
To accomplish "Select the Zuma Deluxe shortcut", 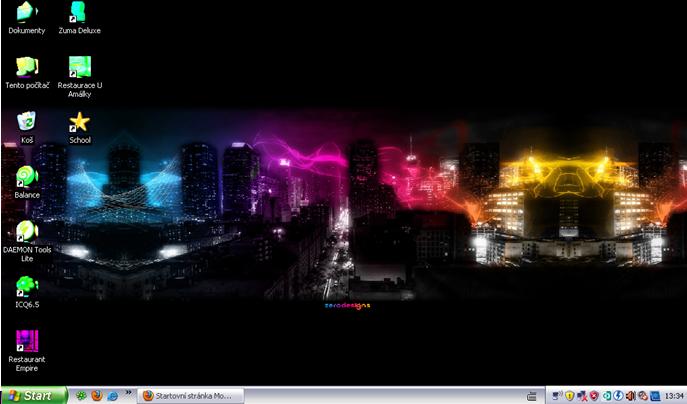I will coord(79,18).
